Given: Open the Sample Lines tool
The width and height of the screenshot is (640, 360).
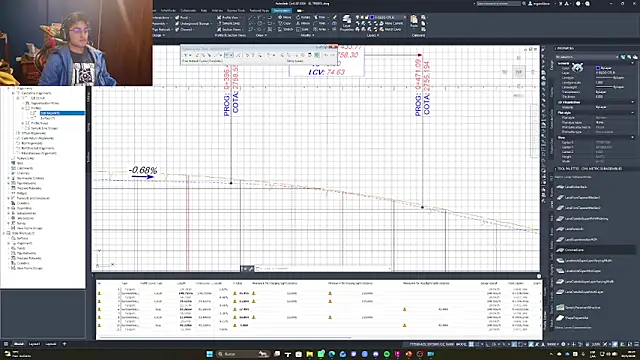Looking at the screenshot, I should (228, 24).
